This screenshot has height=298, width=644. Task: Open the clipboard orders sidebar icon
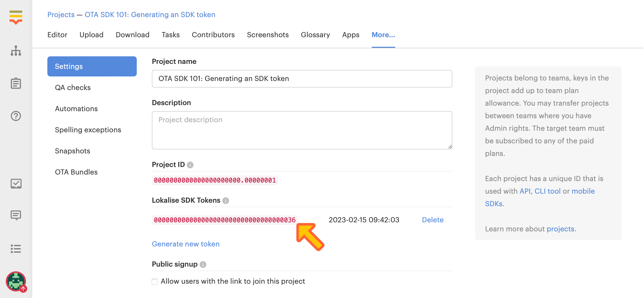pos(16,83)
